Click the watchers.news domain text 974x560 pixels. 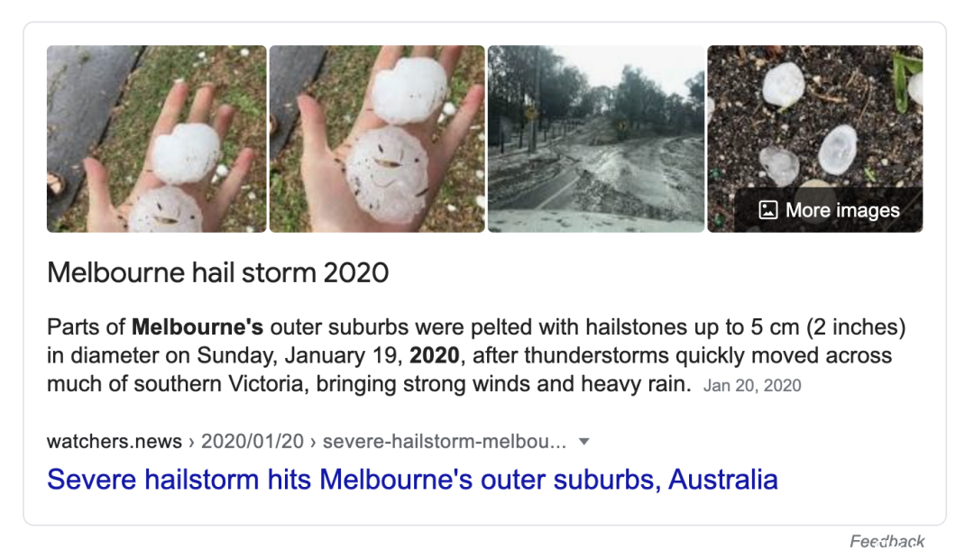[x=115, y=442]
